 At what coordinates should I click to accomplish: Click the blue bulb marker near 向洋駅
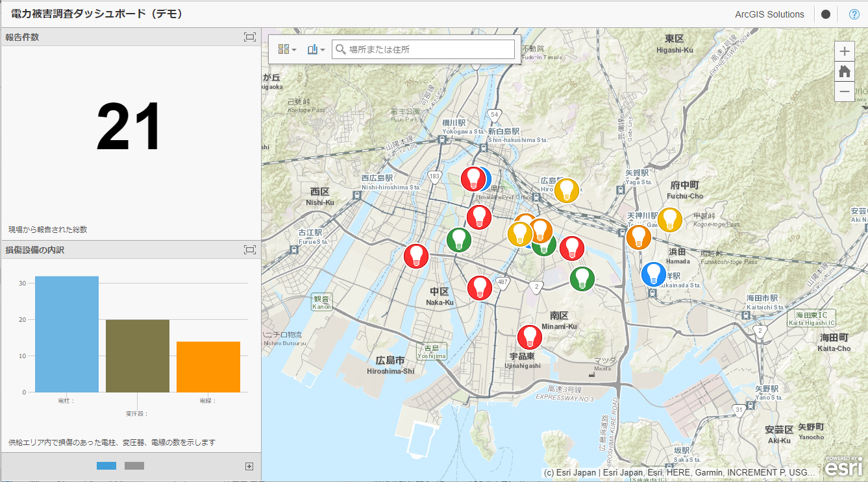click(653, 274)
